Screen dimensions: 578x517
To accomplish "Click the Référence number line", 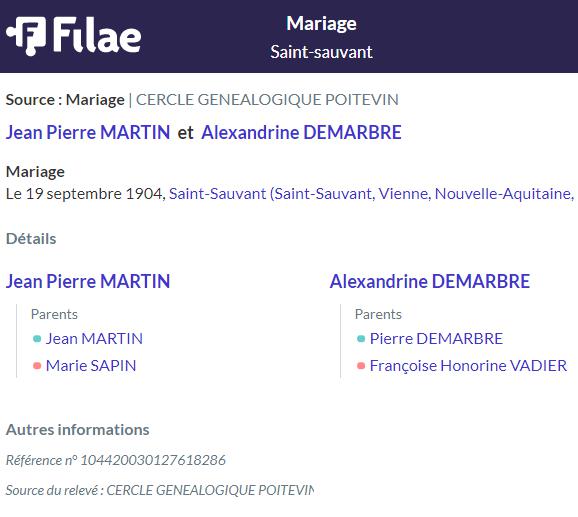I will click(x=116, y=460).
